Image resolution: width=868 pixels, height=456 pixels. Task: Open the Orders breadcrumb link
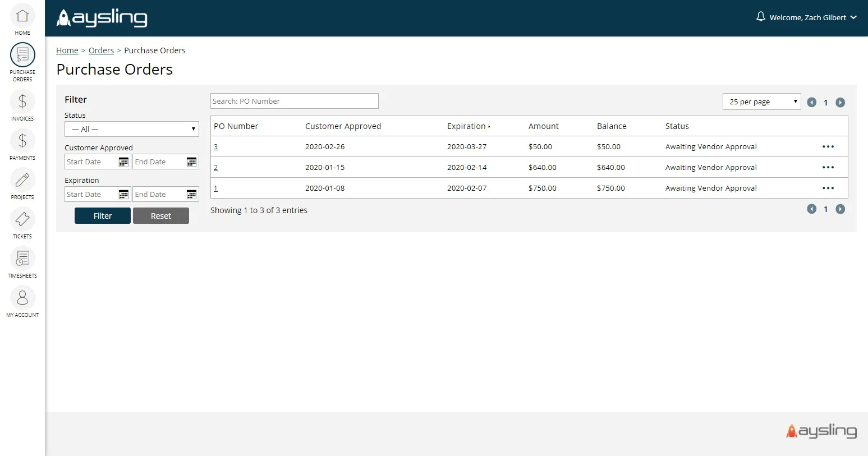101,50
